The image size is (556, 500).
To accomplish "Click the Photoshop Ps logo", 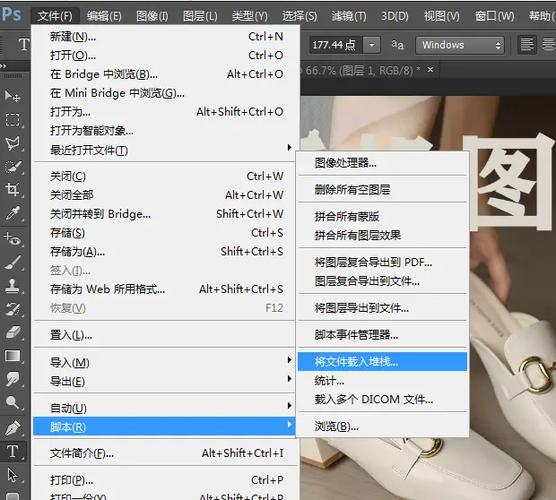I will point(12,15).
